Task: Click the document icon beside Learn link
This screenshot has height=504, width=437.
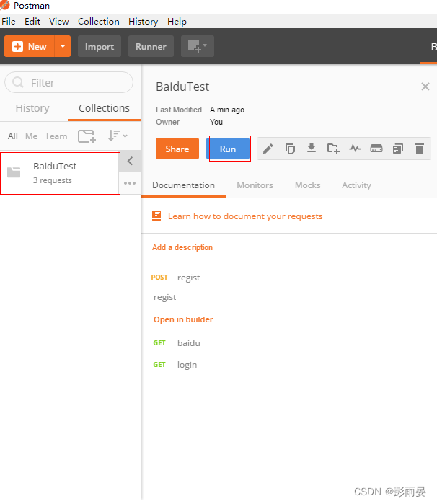Action: tap(156, 216)
